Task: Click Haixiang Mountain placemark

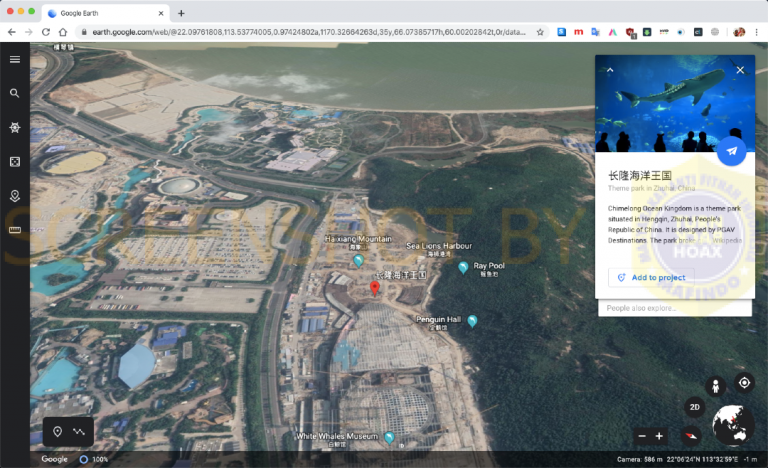Action: click(359, 260)
